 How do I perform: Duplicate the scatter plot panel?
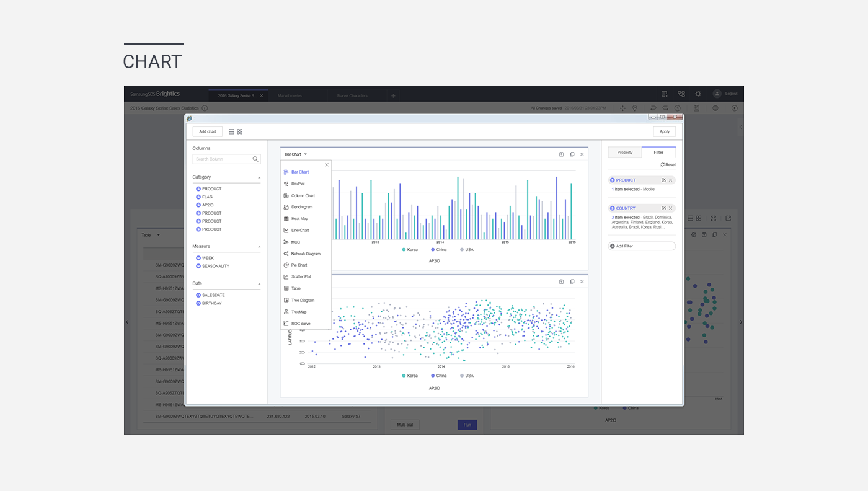572,281
